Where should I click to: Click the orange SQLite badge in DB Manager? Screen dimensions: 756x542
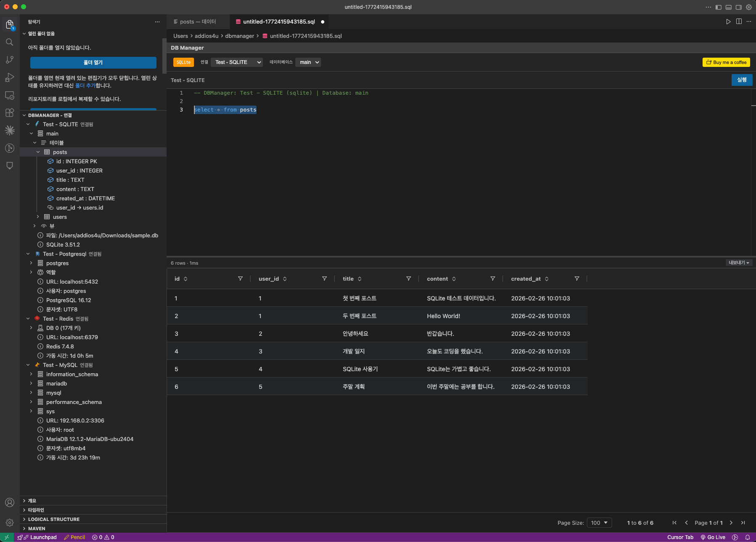(183, 62)
